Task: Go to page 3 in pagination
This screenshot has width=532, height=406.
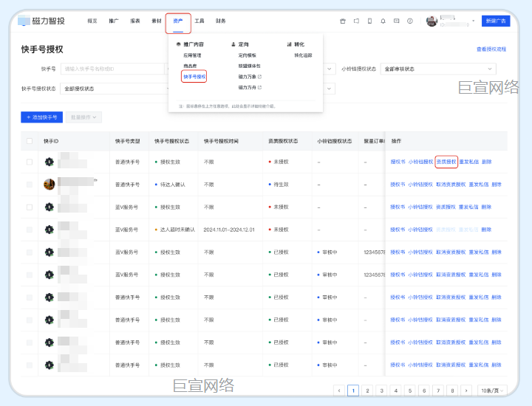Action: click(381, 390)
